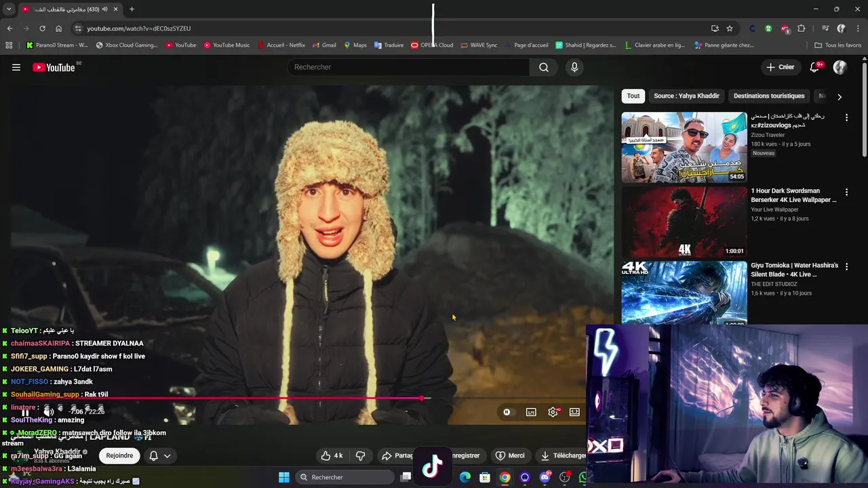Open Discord from the taskbar
868x488 pixels.
click(x=545, y=477)
